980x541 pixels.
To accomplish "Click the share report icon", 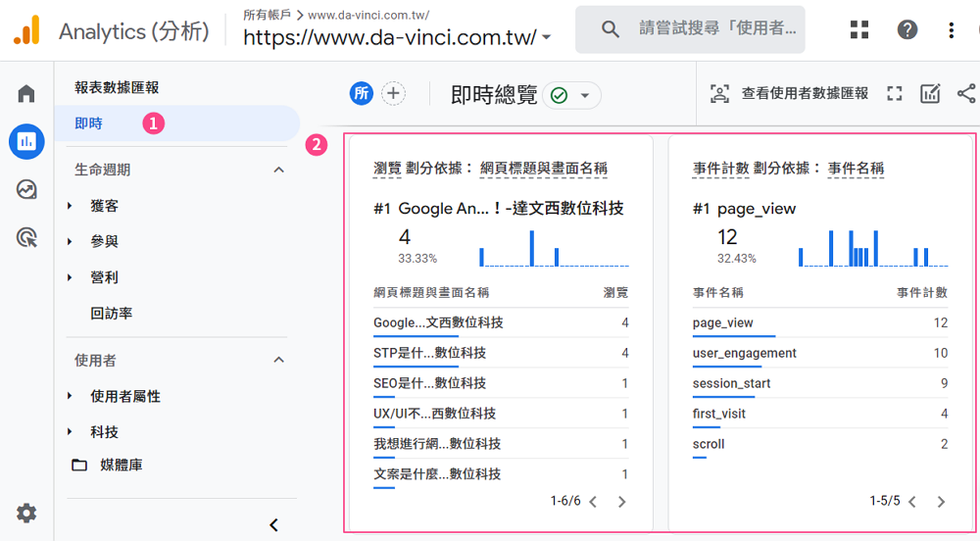I will pyautogui.click(x=966, y=94).
